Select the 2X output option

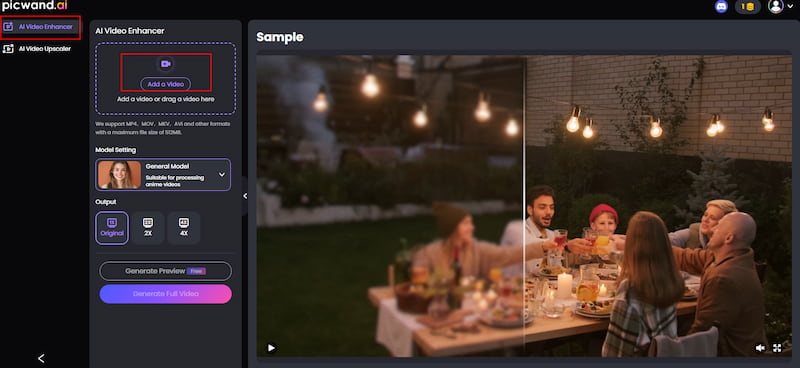[x=147, y=228]
